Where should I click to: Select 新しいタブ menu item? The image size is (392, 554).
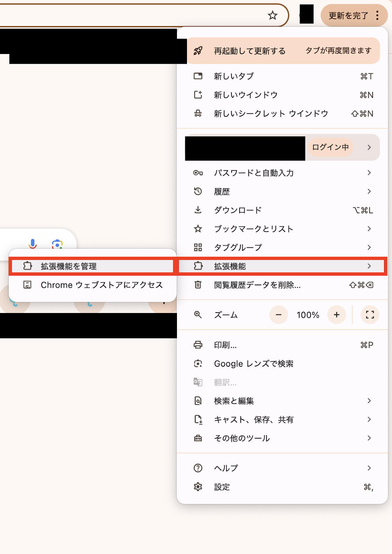click(x=282, y=76)
